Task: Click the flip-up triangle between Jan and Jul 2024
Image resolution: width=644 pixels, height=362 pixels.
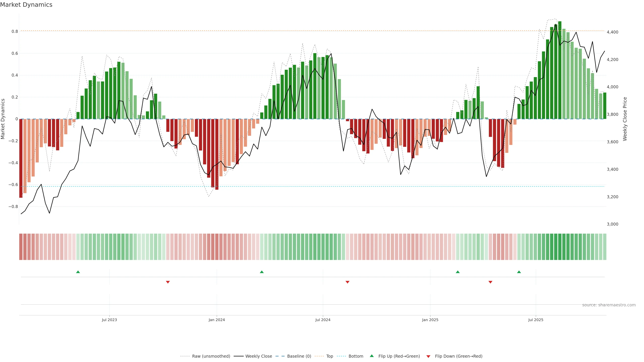Action: click(262, 272)
